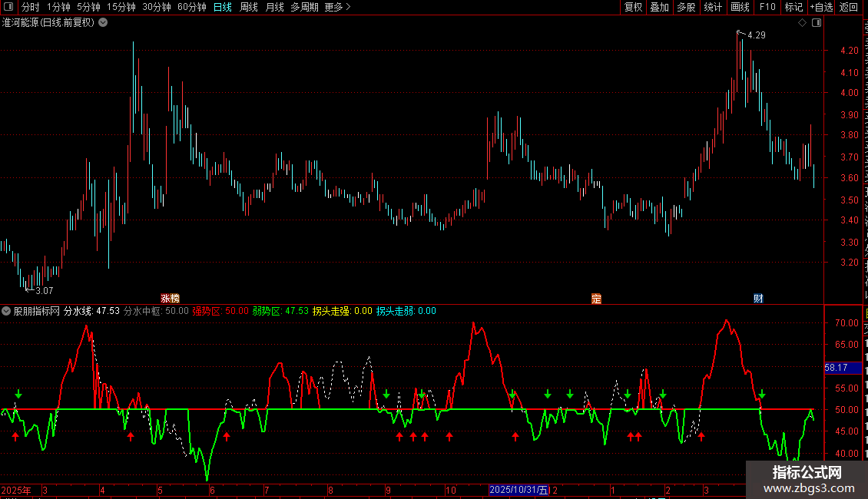Expand the 股朋指标网 indicator dropdown
The width and height of the screenshot is (868, 499).
[x=5, y=312]
